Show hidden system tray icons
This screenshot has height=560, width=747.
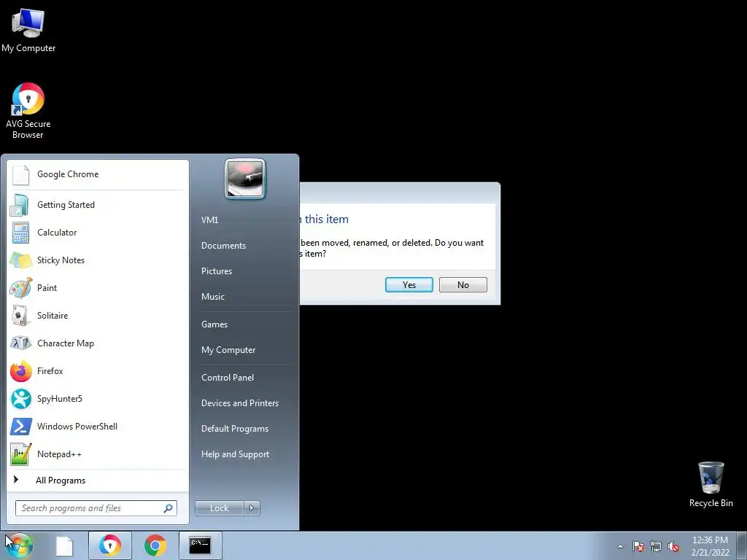pos(620,546)
